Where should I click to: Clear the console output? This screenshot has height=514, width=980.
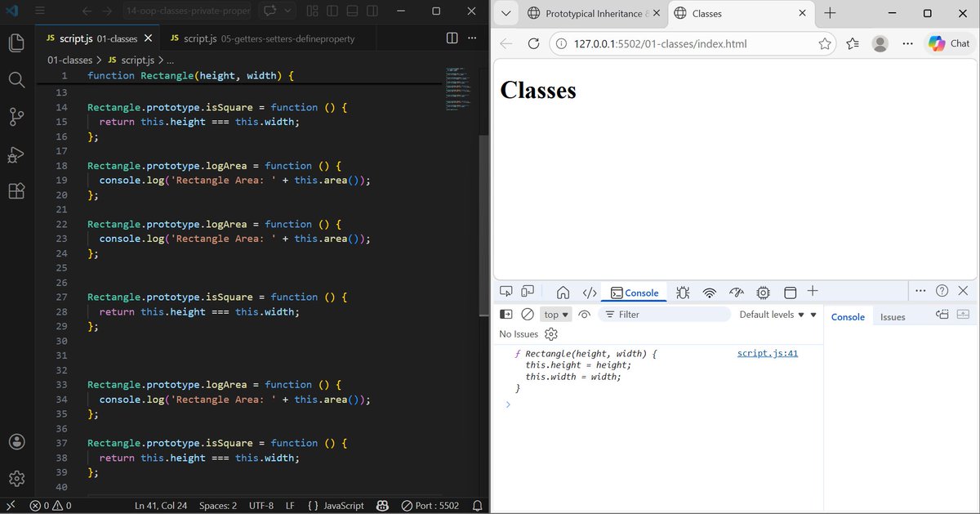528,315
